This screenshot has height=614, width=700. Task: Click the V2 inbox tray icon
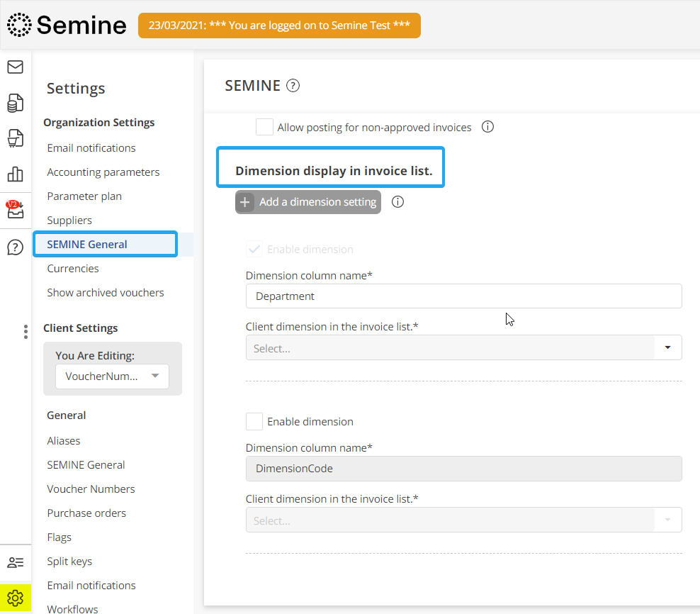click(15, 210)
